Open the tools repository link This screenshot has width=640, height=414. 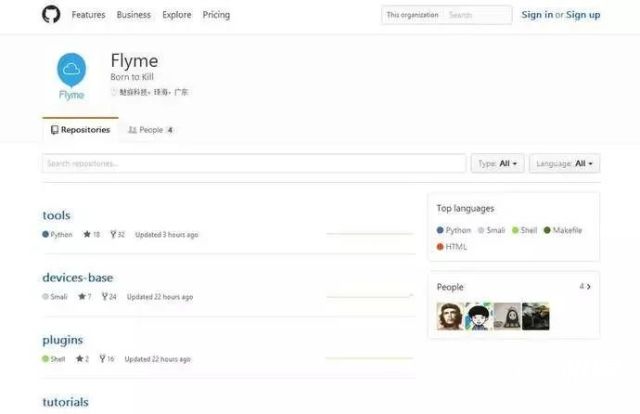pos(56,215)
